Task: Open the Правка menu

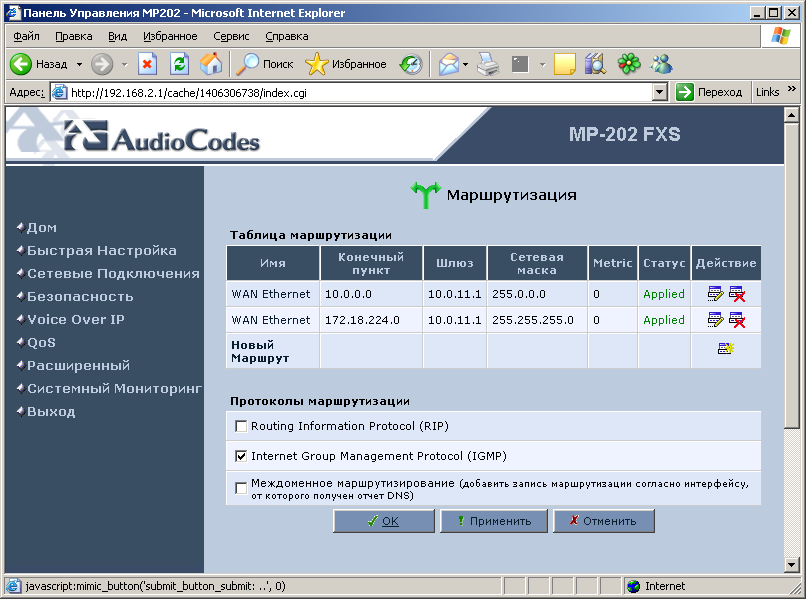Action: click(x=74, y=37)
